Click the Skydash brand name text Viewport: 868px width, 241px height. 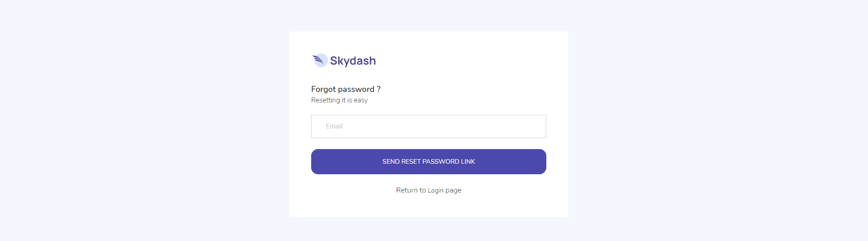pyautogui.click(x=353, y=61)
